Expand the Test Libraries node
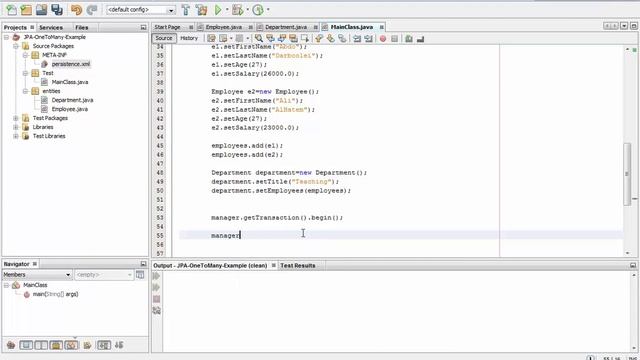Image resolution: width=640 pixels, height=360 pixels. click(16, 136)
